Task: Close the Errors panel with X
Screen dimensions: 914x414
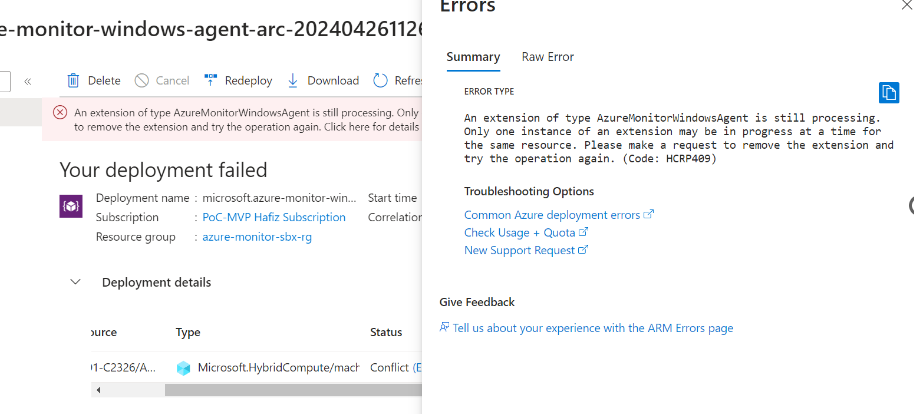Action: tap(907, 3)
